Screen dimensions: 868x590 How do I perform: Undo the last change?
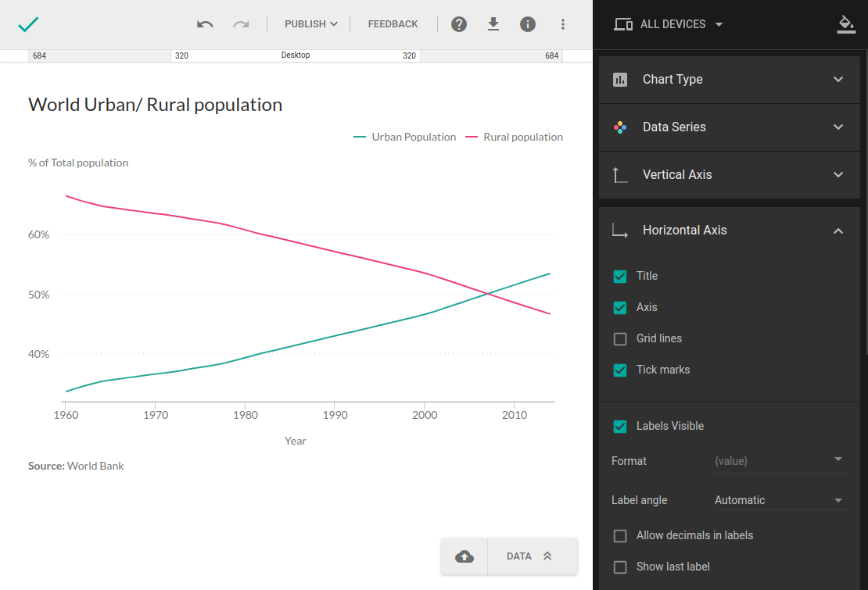pyautogui.click(x=205, y=24)
